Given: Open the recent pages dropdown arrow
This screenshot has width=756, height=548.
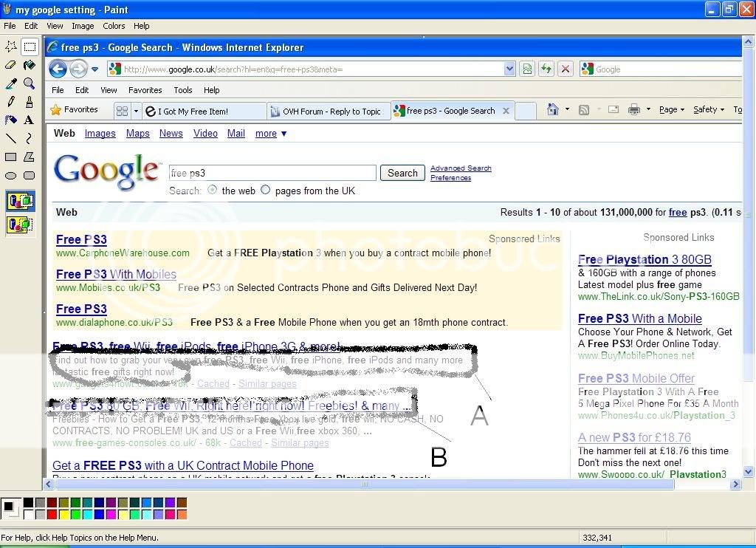Looking at the screenshot, I should [x=95, y=69].
